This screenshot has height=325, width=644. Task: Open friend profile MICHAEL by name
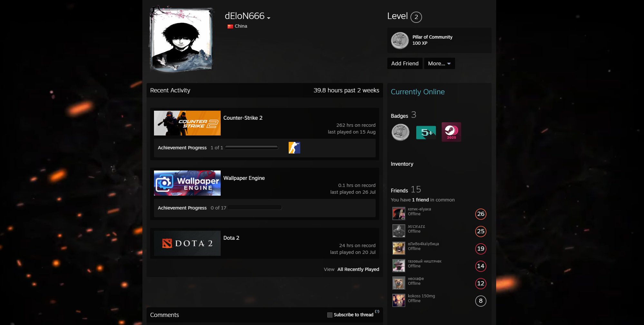tap(417, 227)
